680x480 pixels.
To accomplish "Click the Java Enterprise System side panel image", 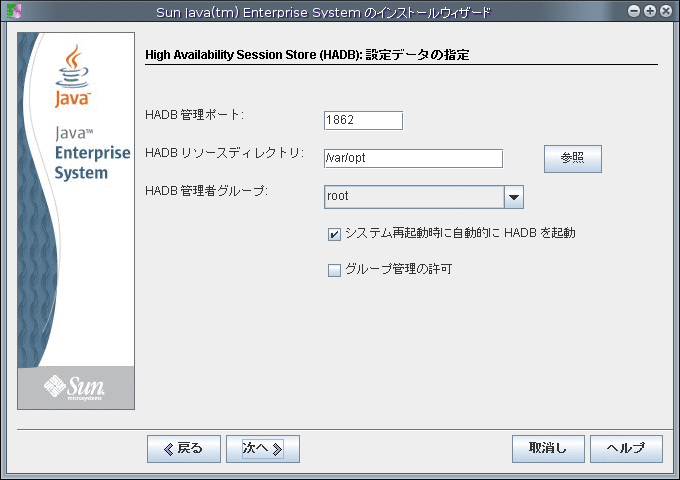I will click(x=76, y=221).
